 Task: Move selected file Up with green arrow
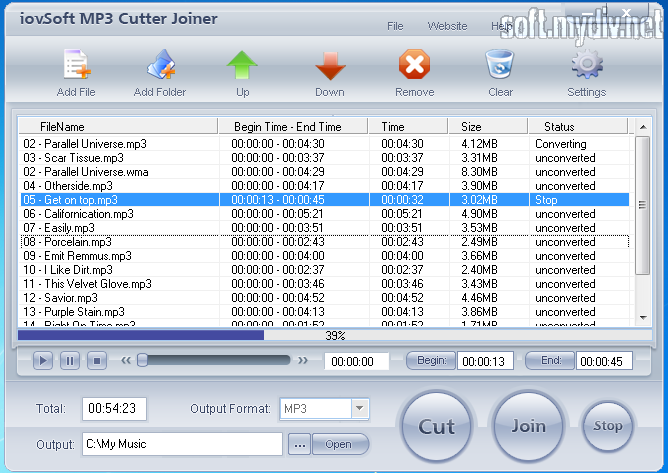tap(242, 65)
